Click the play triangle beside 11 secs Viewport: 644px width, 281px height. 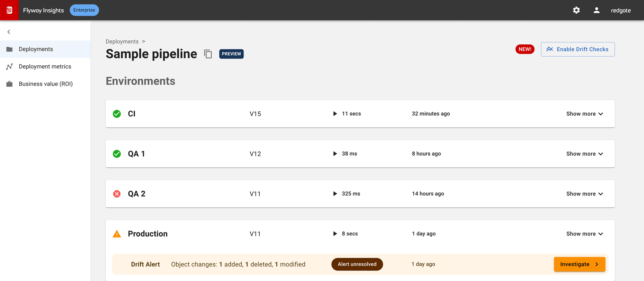[x=335, y=114]
